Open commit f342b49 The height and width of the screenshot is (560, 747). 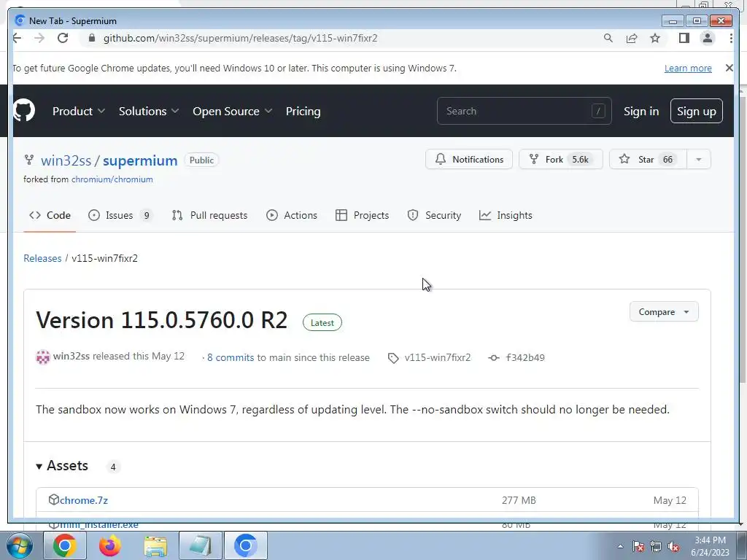(x=525, y=357)
